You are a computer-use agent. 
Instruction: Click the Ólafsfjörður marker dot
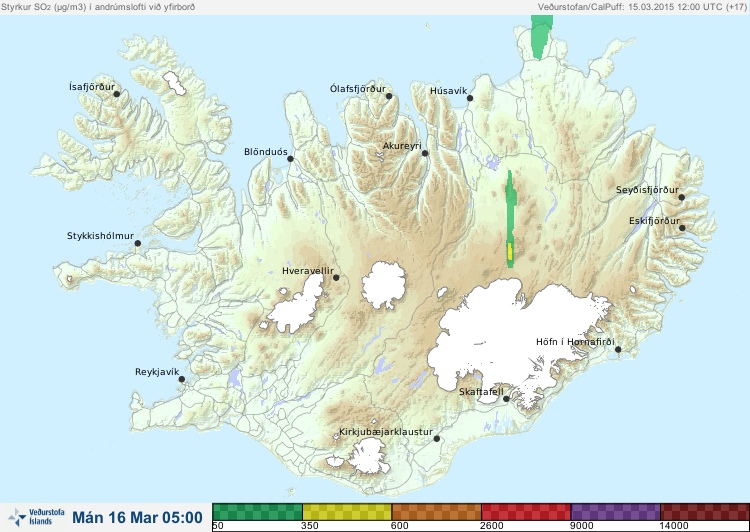(389, 96)
